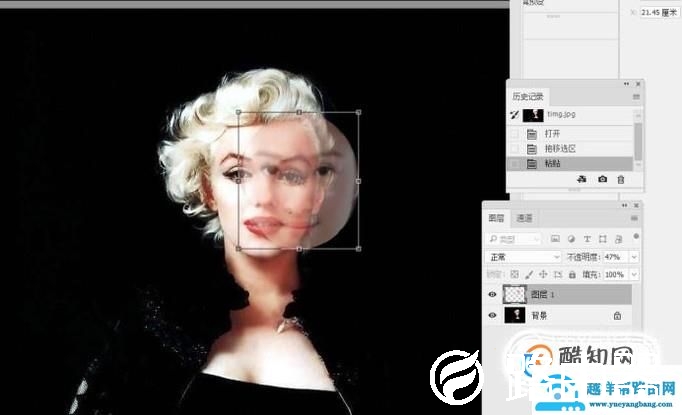Open the 不透明度 opacity slider arrow
682x415 pixels.
634,257
